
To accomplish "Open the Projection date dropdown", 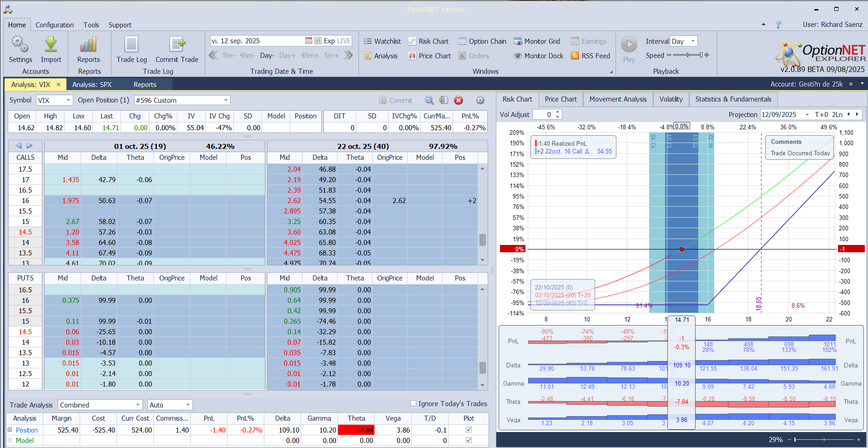I will coord(807,115).
